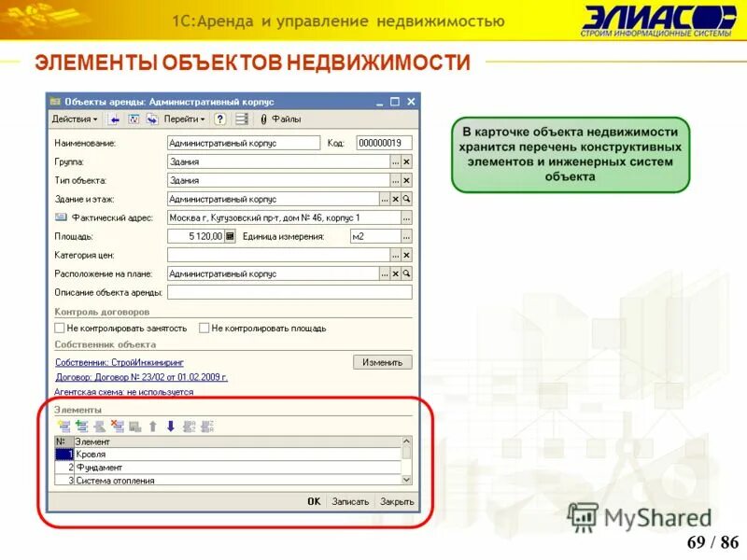
Task: Open the Перейти dropdown menu
Action: [184, 119]
